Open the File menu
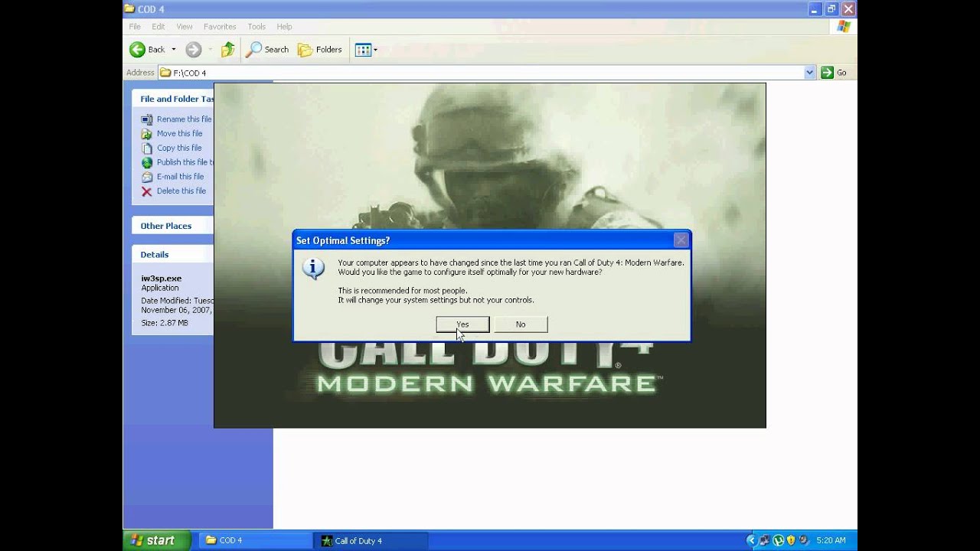The width and height of the screenshot is (980, 551). coord(135,27)
